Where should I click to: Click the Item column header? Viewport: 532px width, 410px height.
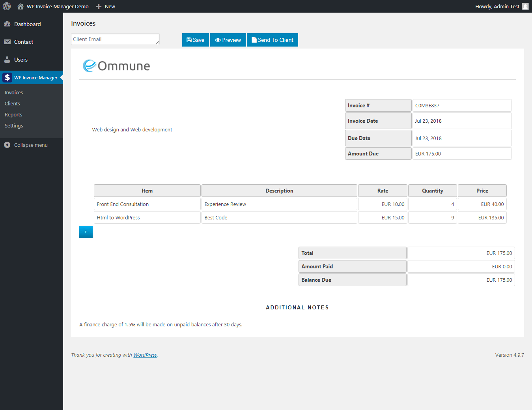147,191
